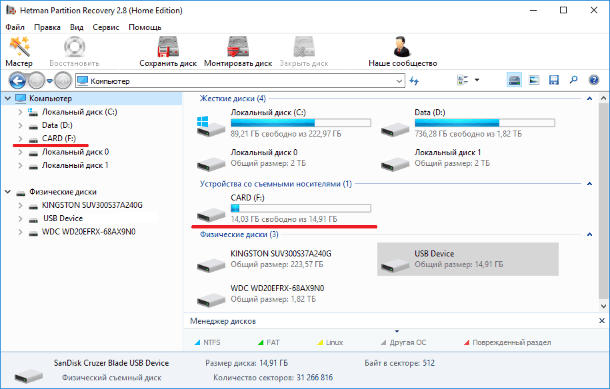Screen dimensions: 610x389
Task: Select Data (D:) in the tree
Action: pyautogui.click(x=57, y=125)
